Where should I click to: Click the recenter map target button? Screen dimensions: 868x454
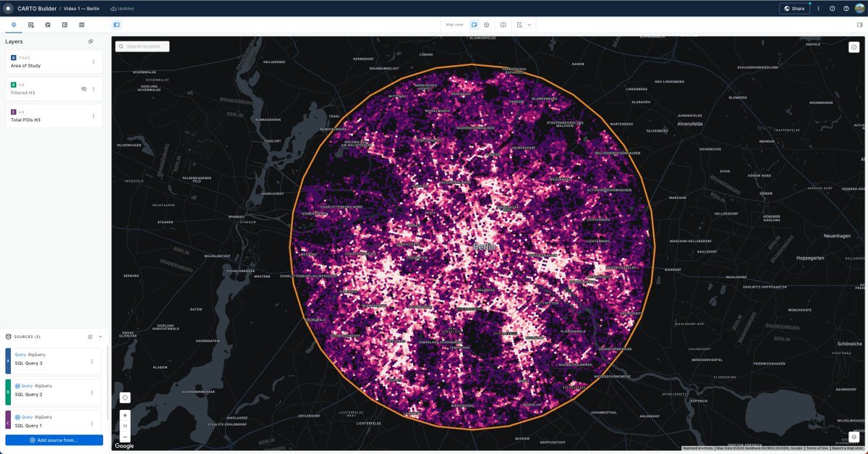coord(125,398)
